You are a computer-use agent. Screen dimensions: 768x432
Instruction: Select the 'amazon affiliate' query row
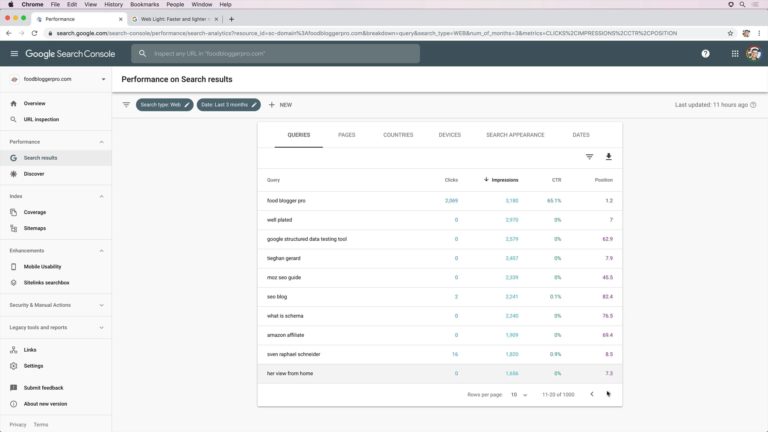tap(440, 335)
